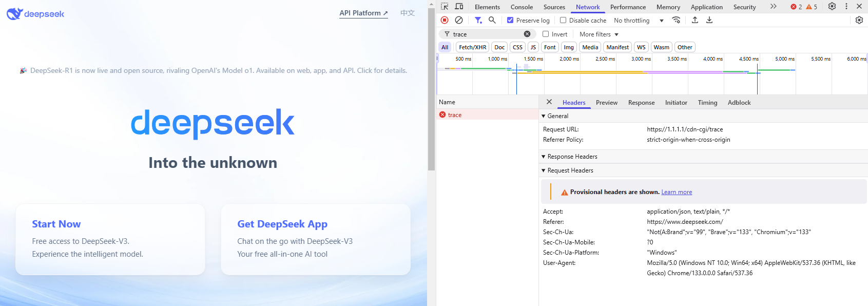Screen dimensions: 868x306
Task: Show the request Initiator tab
Action: tap(676, 103)
